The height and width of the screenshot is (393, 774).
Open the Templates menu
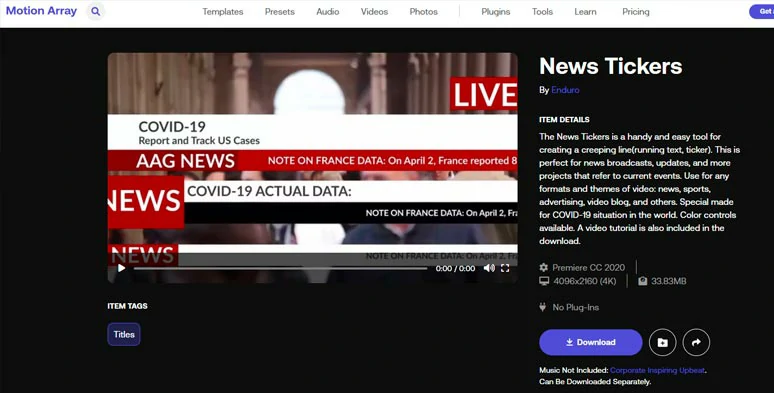(x=223, y=12)
